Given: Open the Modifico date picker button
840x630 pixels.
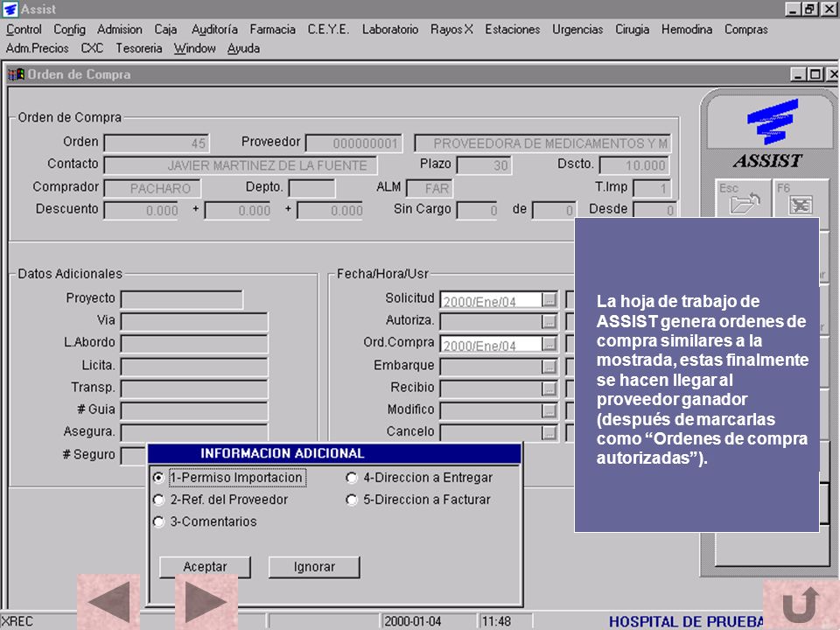Looking at the screenshot, I should pyautogui.click(x=549, y=411).
